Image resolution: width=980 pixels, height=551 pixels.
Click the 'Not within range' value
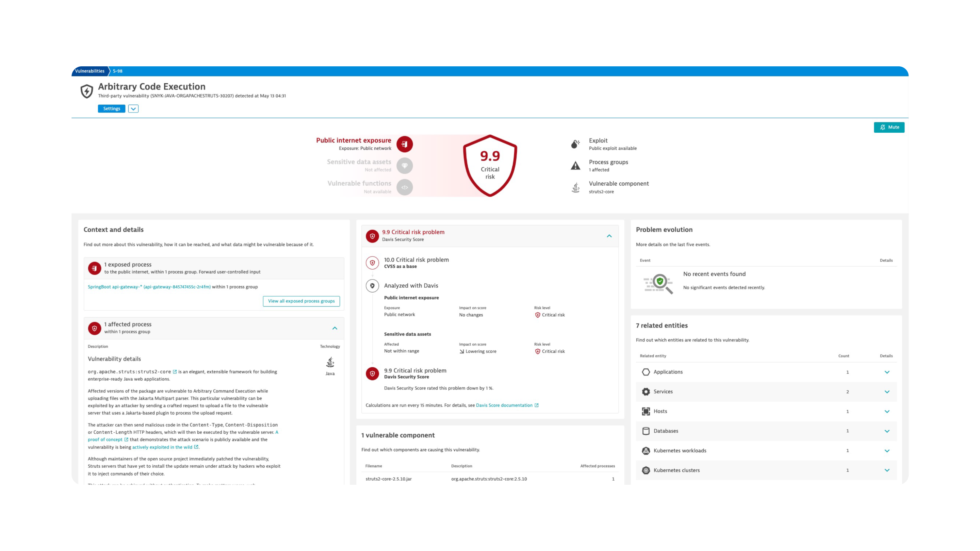[402, 351]
